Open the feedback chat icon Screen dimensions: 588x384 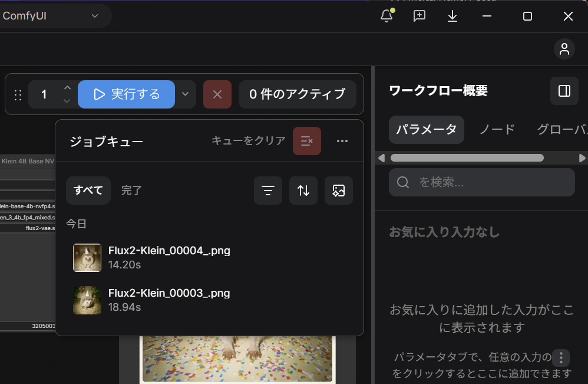point(419,16)
